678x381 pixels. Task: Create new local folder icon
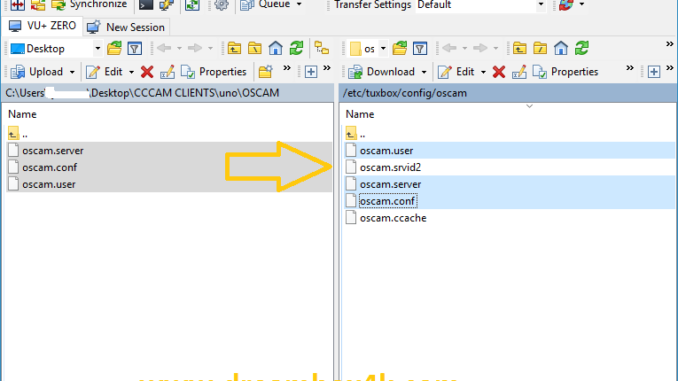(265, 72)
